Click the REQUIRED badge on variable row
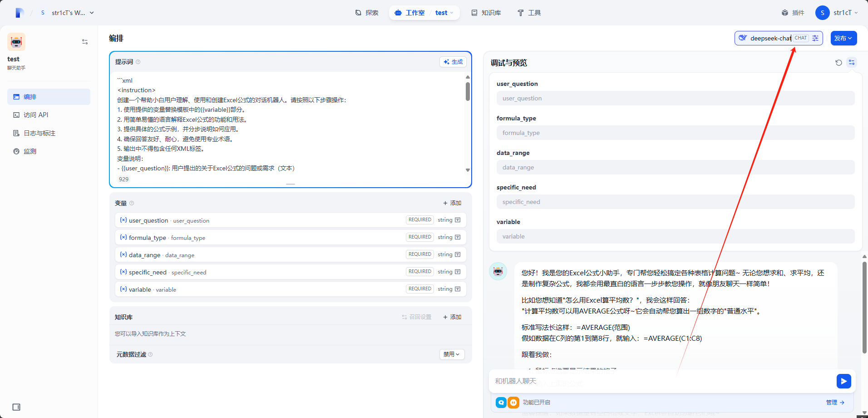This screenshot has height=418, width=868. (x=419, y=289)
